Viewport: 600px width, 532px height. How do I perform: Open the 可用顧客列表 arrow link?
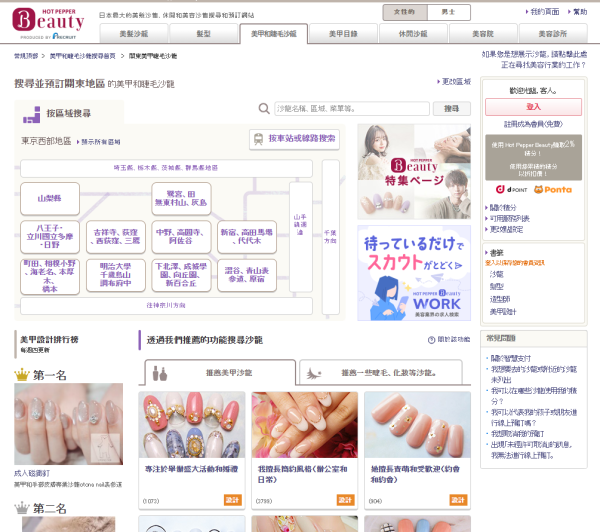507,219
